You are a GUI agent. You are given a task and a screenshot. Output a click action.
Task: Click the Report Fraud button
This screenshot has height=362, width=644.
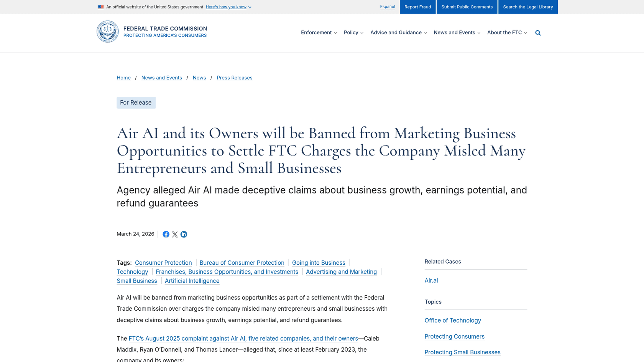(418, 7)
